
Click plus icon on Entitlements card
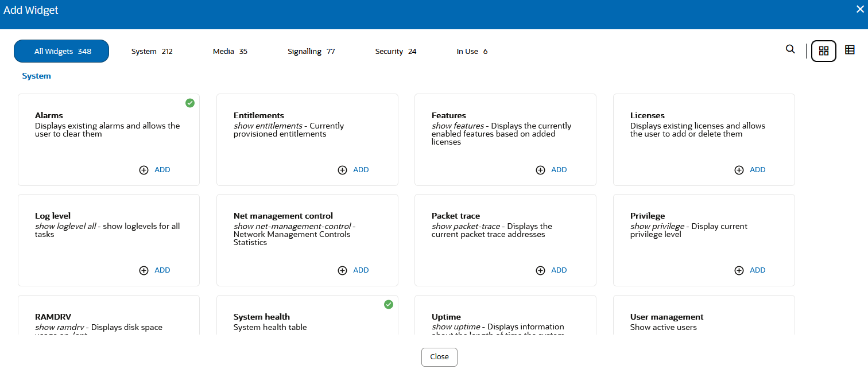[x=342, y=170]
